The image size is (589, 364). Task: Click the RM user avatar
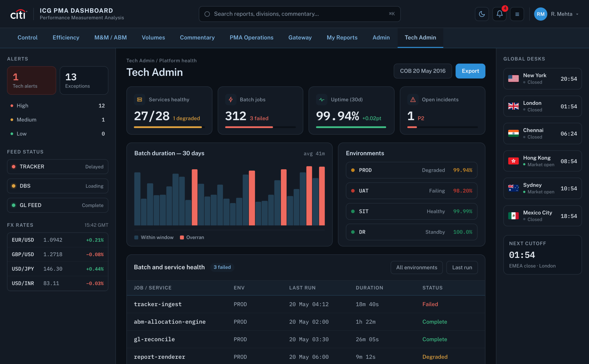[x=540, y=14]
